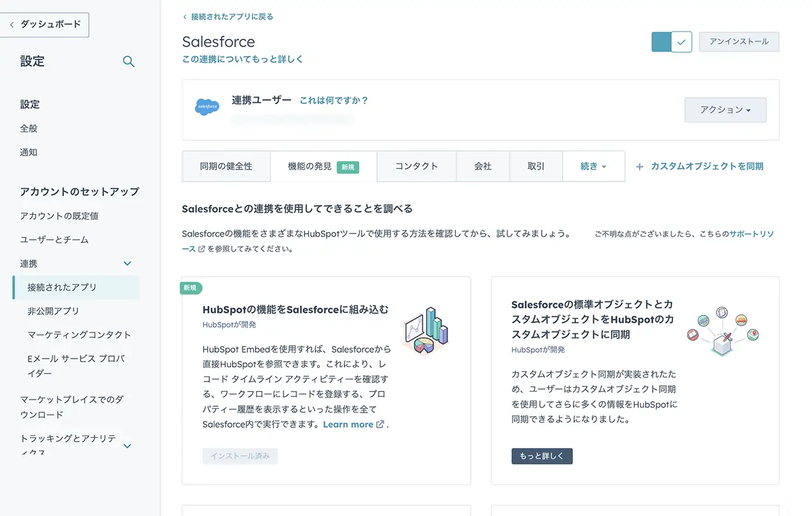Click the plus icon beside カスタムオブジェクトを同期
Image resolution: width=812 pixels, height=516 pixels.
[639, 166]
